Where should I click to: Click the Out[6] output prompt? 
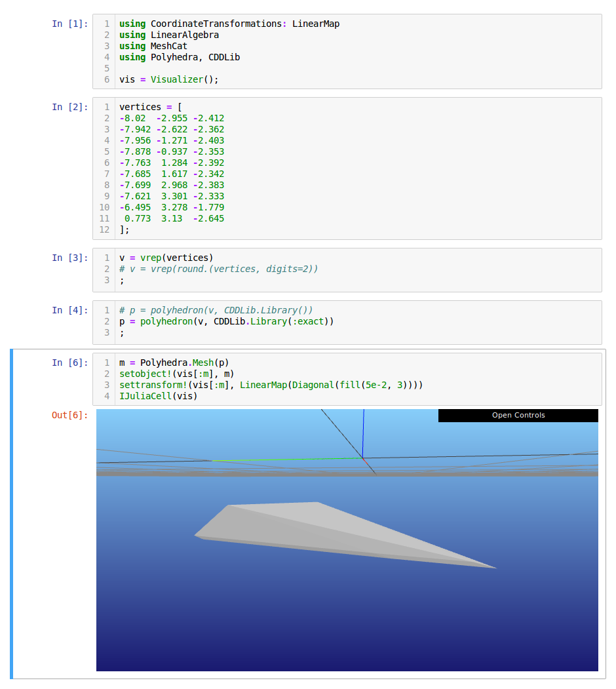pos(70,415)
